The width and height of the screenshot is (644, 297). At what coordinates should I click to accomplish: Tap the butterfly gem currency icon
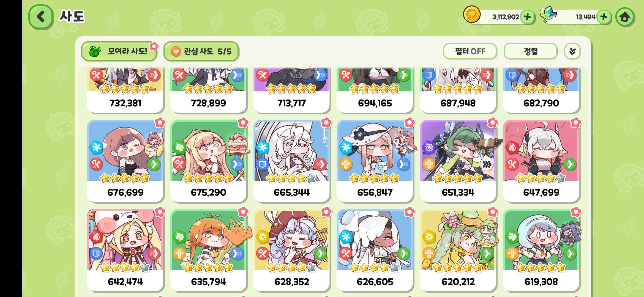point(548,14)
